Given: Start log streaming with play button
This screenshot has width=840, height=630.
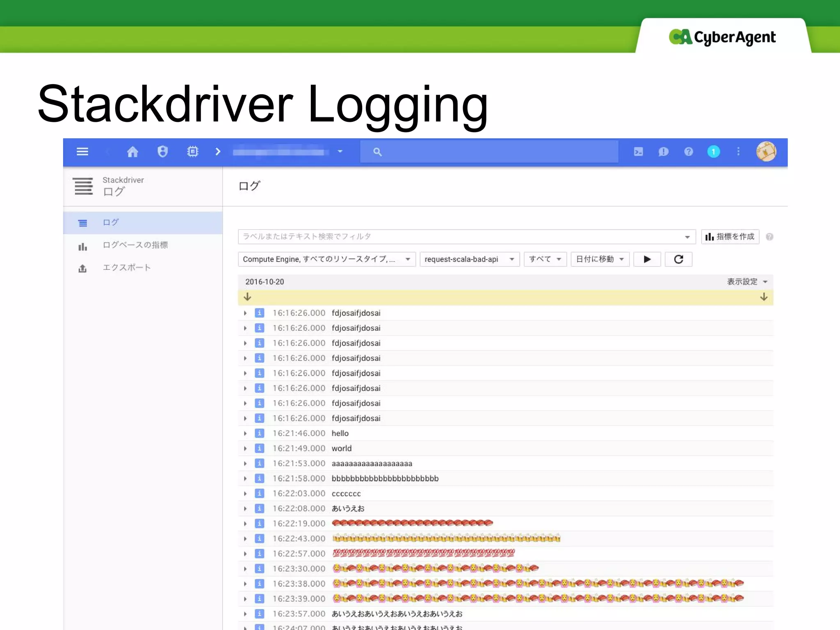Looking at the screenshot, I should tap(647, 259).
